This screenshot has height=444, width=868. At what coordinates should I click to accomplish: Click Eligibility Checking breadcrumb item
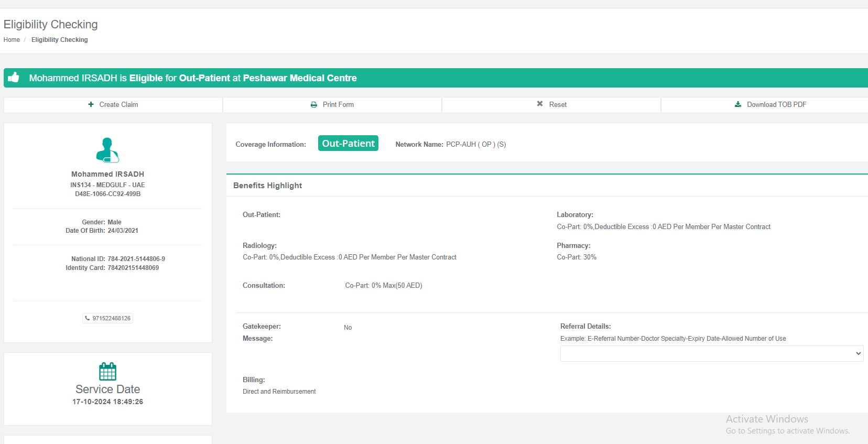(59, 40)
